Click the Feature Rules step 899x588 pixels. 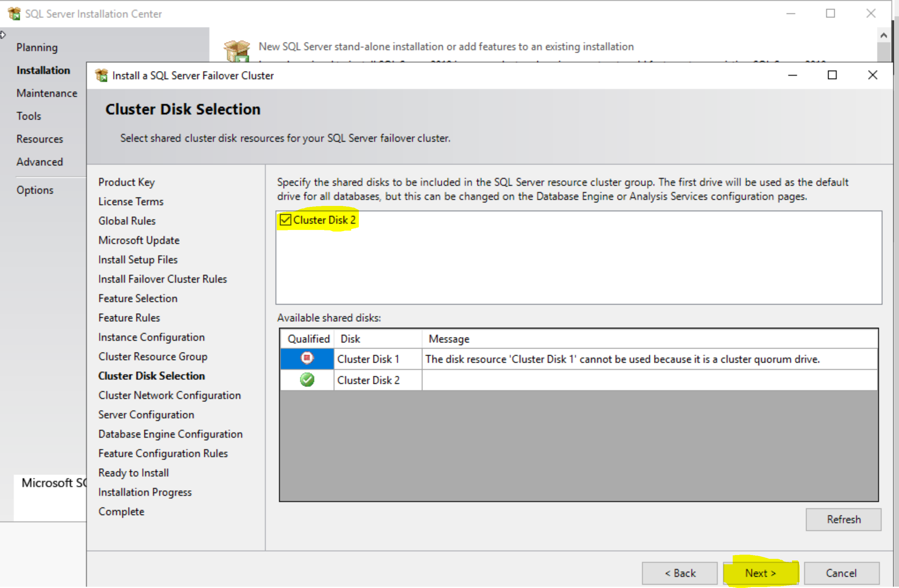129,318
